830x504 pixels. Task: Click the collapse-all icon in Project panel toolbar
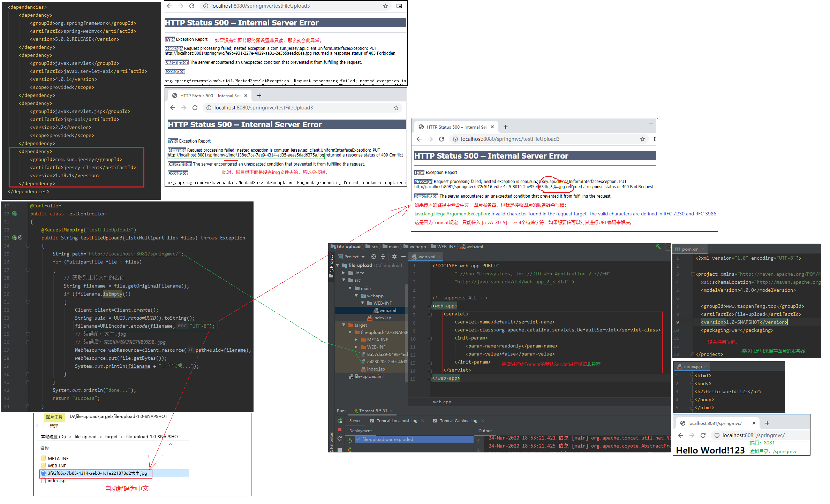click(383, 257)
